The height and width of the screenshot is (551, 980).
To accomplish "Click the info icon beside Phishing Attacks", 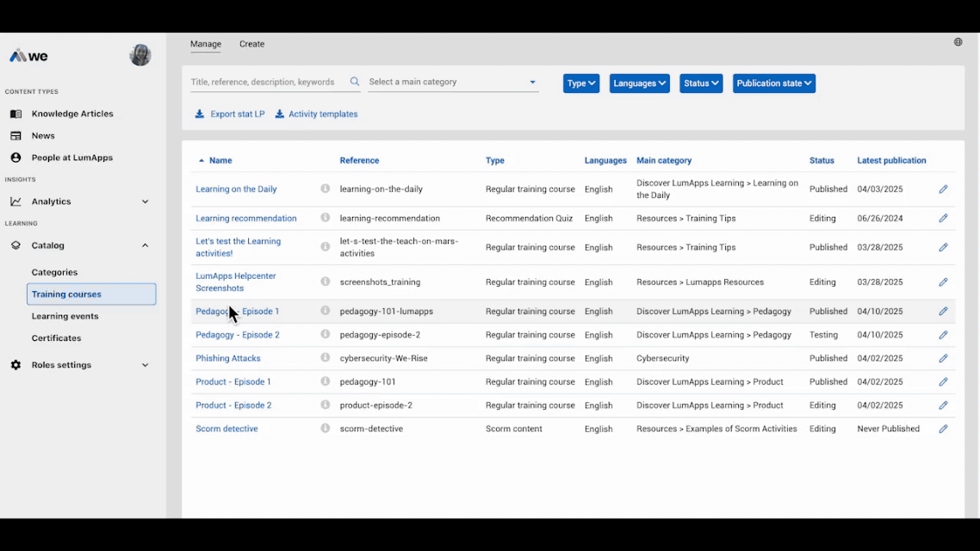I will pos(325,357).
